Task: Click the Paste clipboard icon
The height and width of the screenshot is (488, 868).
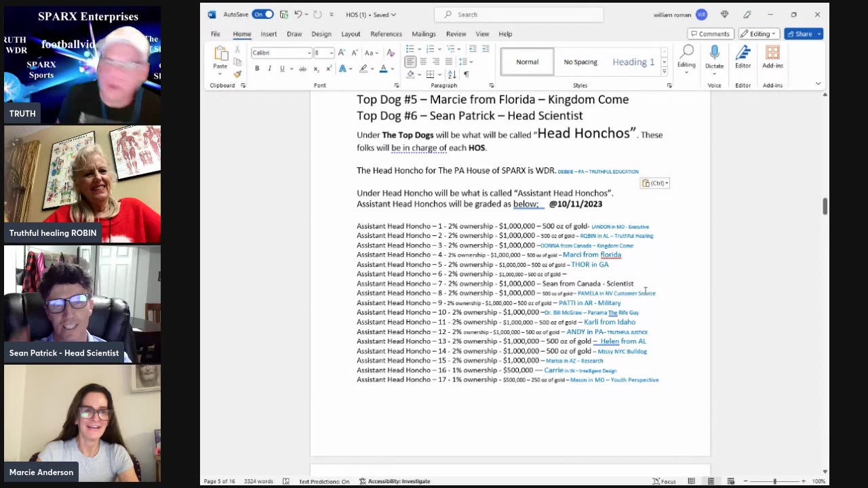Action: tap(220, 54)
